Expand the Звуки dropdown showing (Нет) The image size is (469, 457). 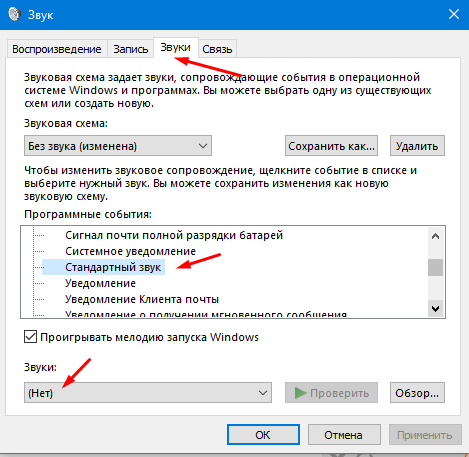(x=148, y=393)
